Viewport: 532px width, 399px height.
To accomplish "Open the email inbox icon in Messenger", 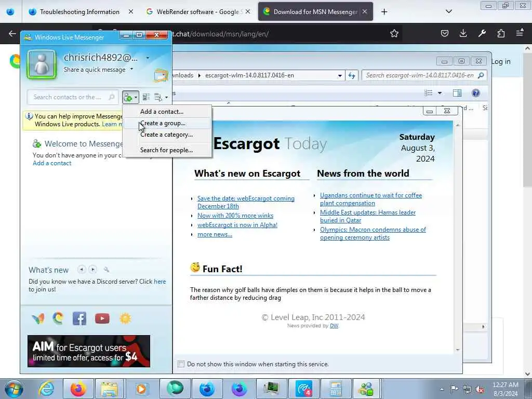I will [x=161, y=75].
